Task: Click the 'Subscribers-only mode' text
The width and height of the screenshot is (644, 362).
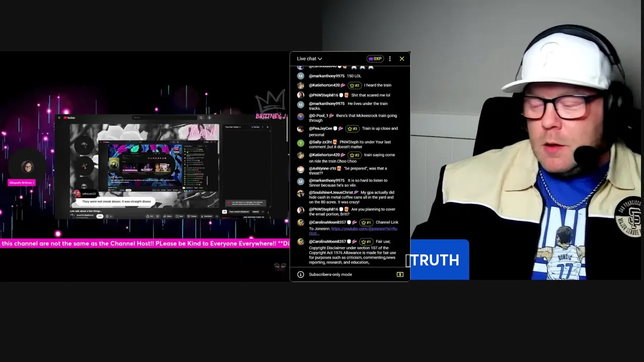Action: point(331,275)
